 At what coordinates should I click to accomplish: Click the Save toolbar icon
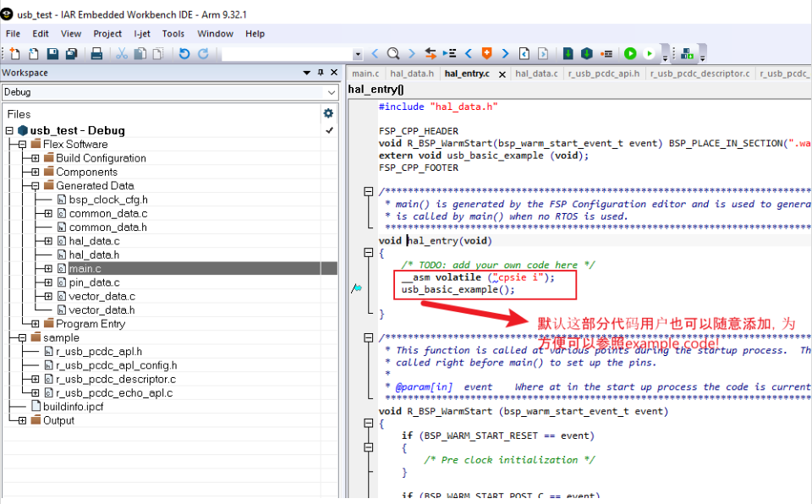click(52, 53)
